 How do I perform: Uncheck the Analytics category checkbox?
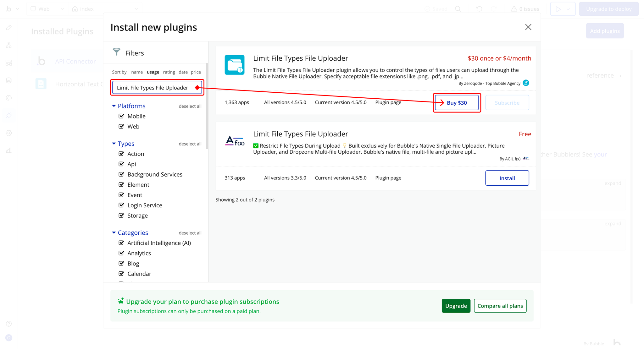click(x=121, y=253)
